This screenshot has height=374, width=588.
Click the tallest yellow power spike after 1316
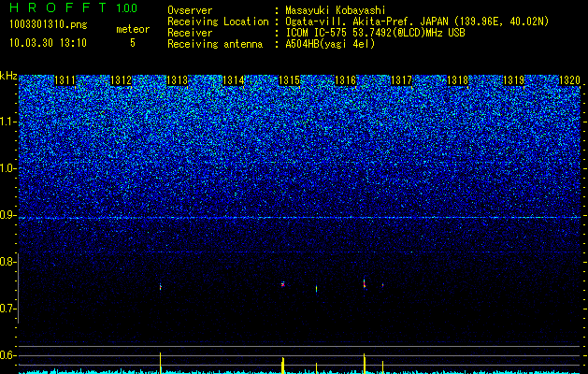[x=365, y=364]
